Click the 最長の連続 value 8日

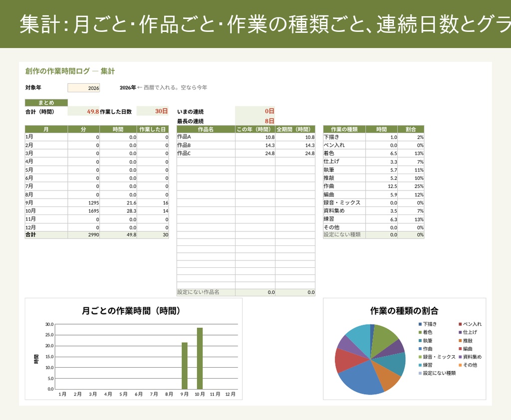[x=255, y=121]
